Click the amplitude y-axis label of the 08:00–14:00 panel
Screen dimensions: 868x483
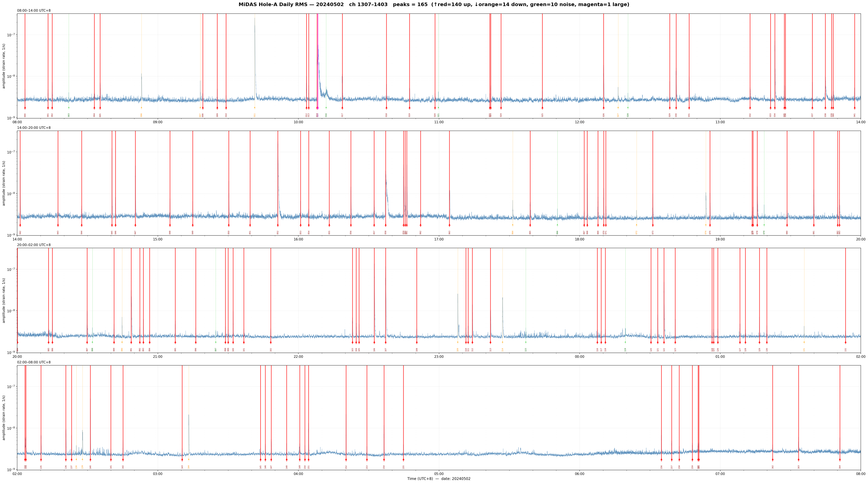click(4, 66)
